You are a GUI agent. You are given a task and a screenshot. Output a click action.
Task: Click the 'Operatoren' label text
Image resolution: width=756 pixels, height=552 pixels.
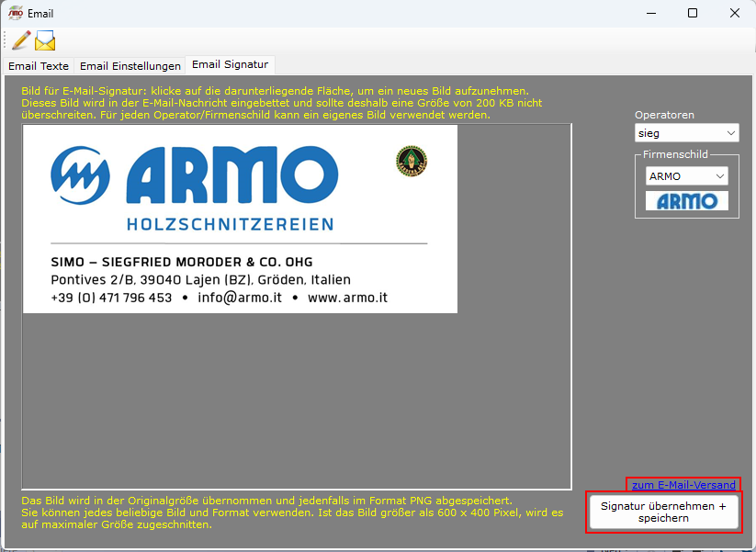click(x=664, y=115)
